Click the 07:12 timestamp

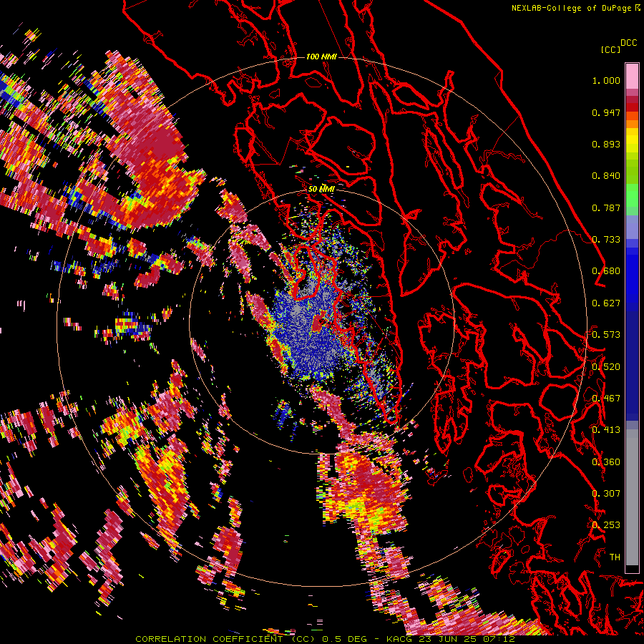click(x=499, y=639)
